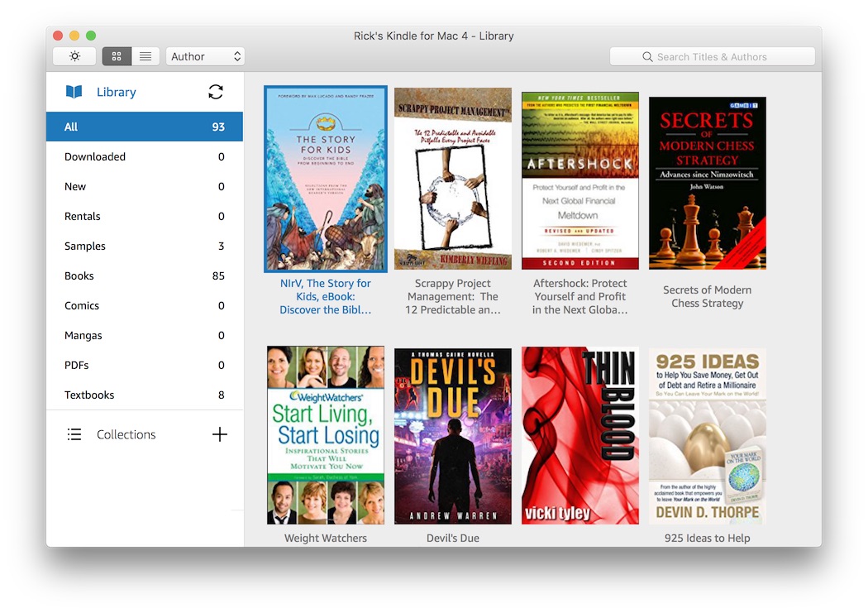Select the Mangas category
Viewport: 868px width, 613px height.
point(145,336)
